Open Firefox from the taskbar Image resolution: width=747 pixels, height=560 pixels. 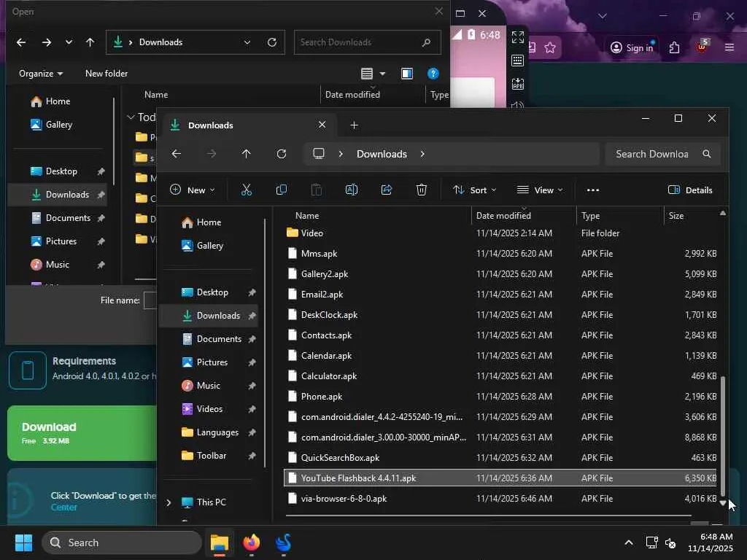pyautogui.click(x=252, y=542)
